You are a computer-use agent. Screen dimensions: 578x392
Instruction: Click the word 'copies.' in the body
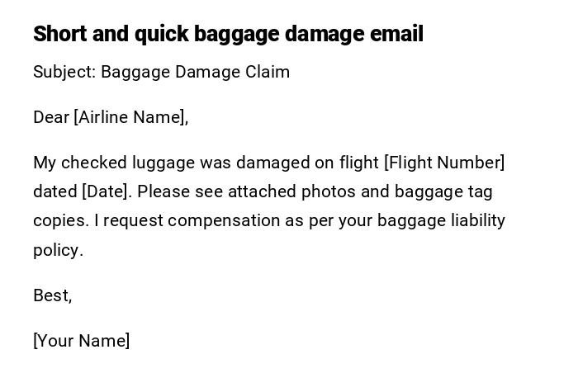(x=60, y=220)
